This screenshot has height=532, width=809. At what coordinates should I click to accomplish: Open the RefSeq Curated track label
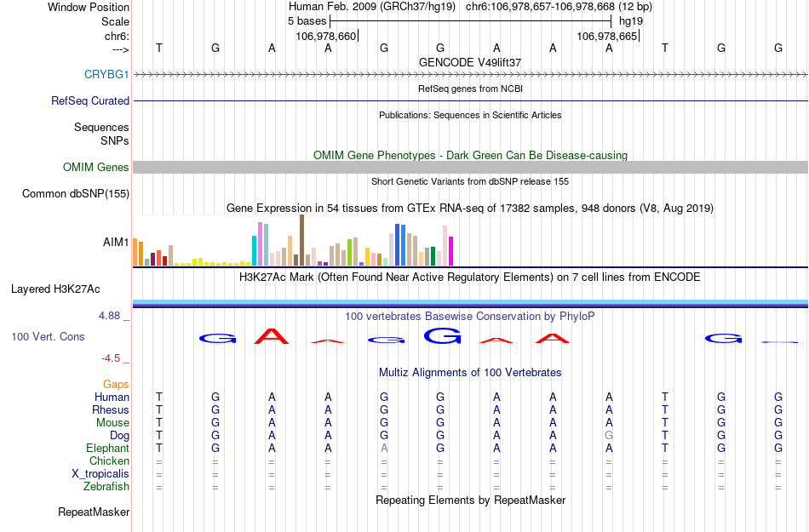click(x=89, y=100)
